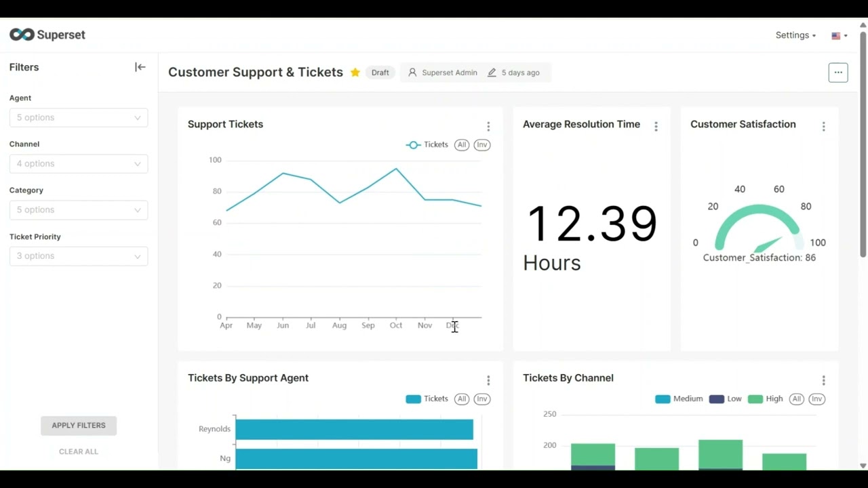The height and width of the screenshot is (488, 868).
Task: Click the 12.39 big number value
Action: tap(592, 224)
